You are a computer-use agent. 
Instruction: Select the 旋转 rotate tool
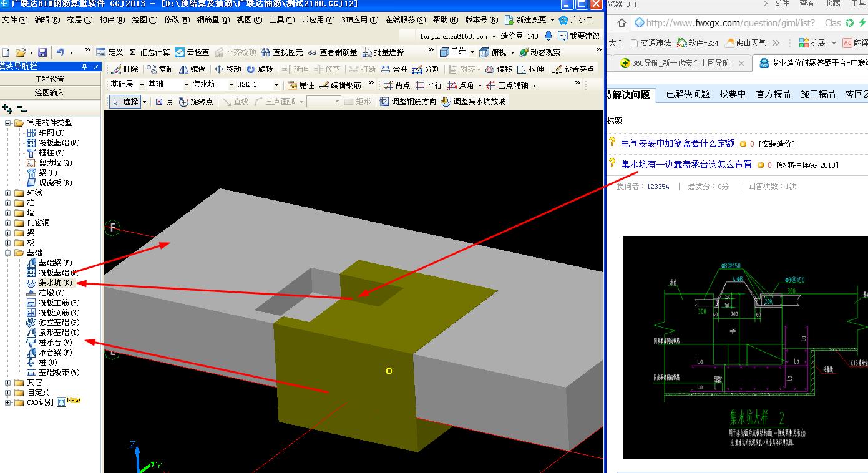(260, 69)
